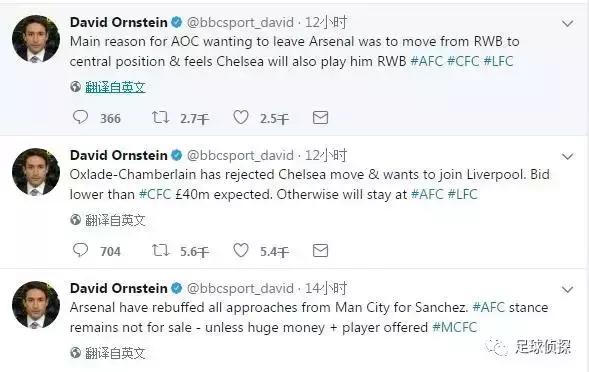The height and width of the screenshot is (372, 589).
Task: Message the Oxlade-Chamberlain tweet using envelope icon
Action: [x=320, y=251]
